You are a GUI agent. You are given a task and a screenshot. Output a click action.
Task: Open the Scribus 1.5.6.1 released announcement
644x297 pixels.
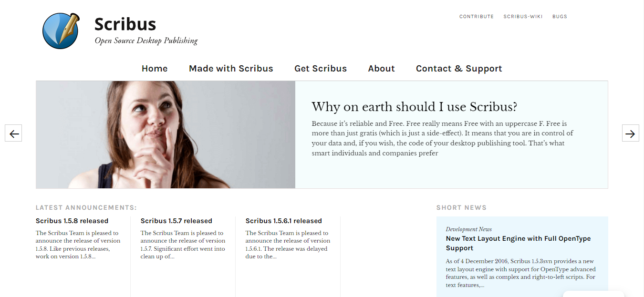click(x=283, y=220)
